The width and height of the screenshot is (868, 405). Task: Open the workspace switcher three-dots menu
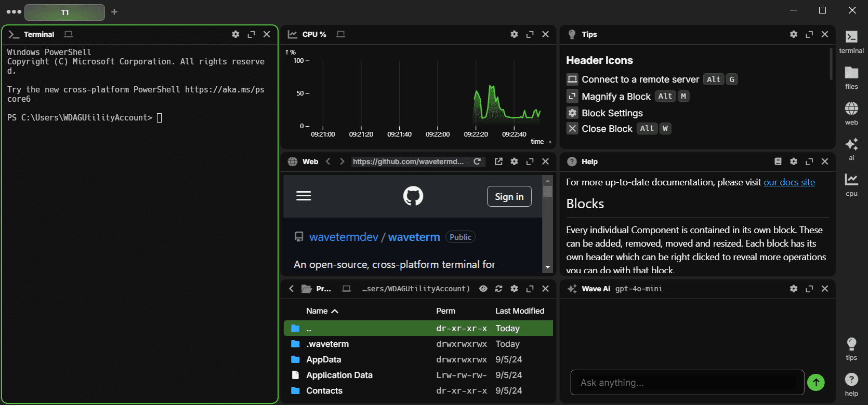point(14,11)
